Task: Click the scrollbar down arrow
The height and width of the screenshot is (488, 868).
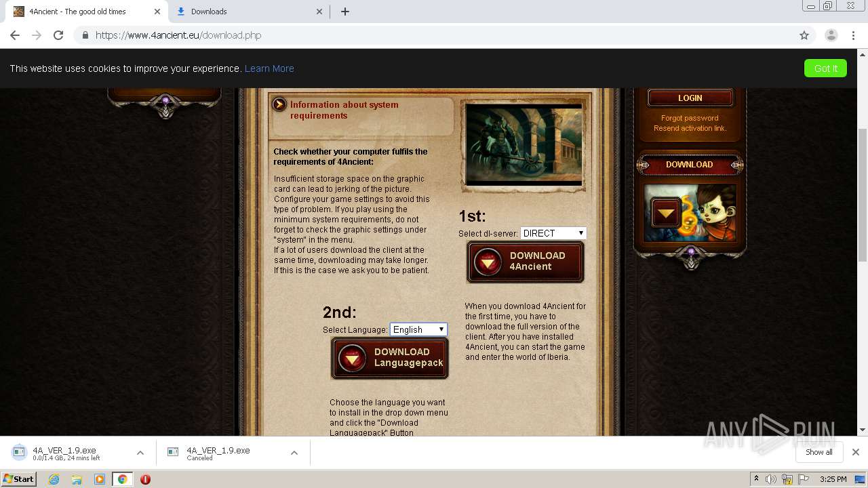Action: [863, 430]
